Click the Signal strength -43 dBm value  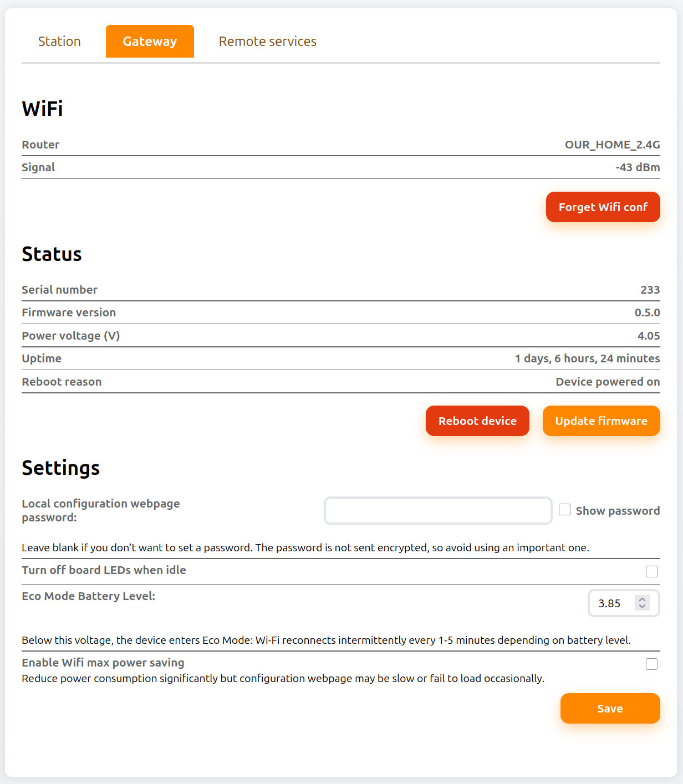point(638,167)
